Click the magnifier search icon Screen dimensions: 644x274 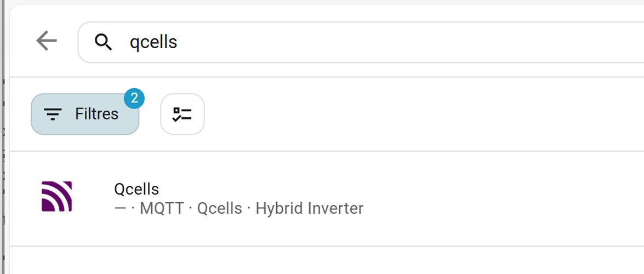[x=103, y=42]
